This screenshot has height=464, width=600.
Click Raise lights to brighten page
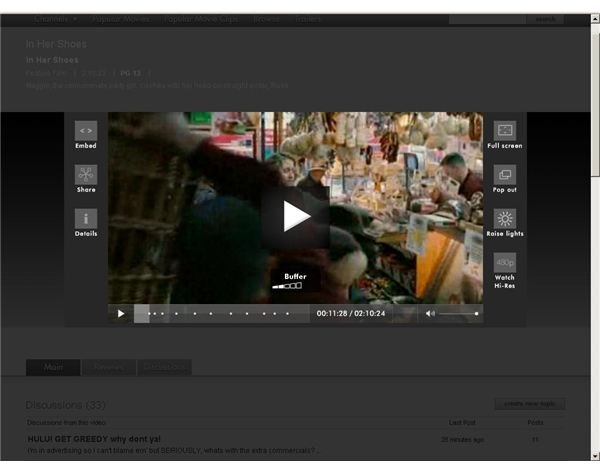[x=505, y=219]
